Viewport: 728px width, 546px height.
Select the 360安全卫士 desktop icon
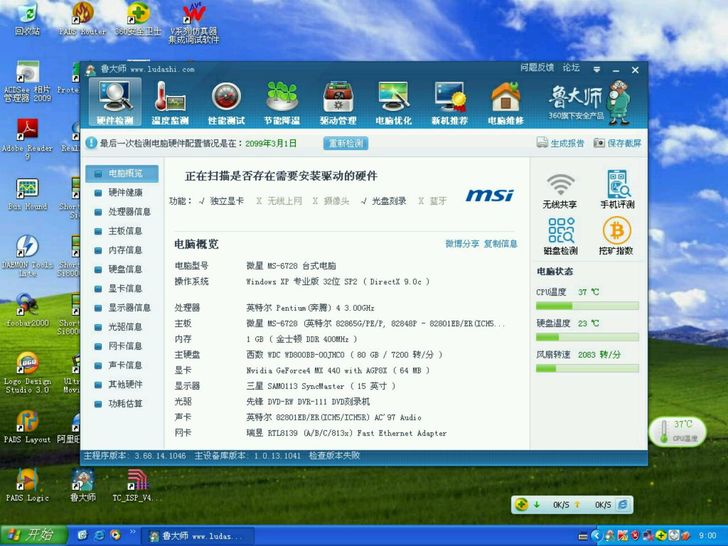138,19
